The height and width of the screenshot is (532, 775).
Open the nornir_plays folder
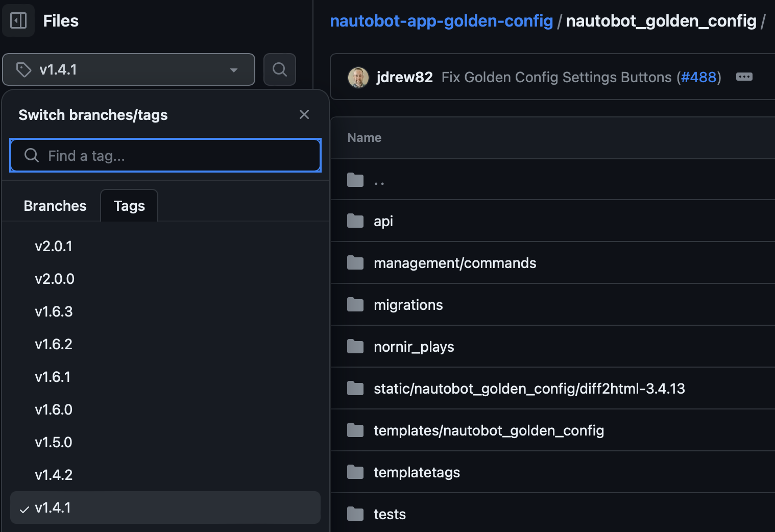[x=414, y=347]
